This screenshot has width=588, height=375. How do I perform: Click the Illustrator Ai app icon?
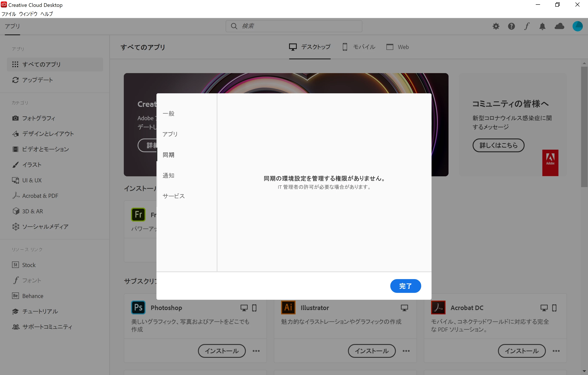click(288, 307)
